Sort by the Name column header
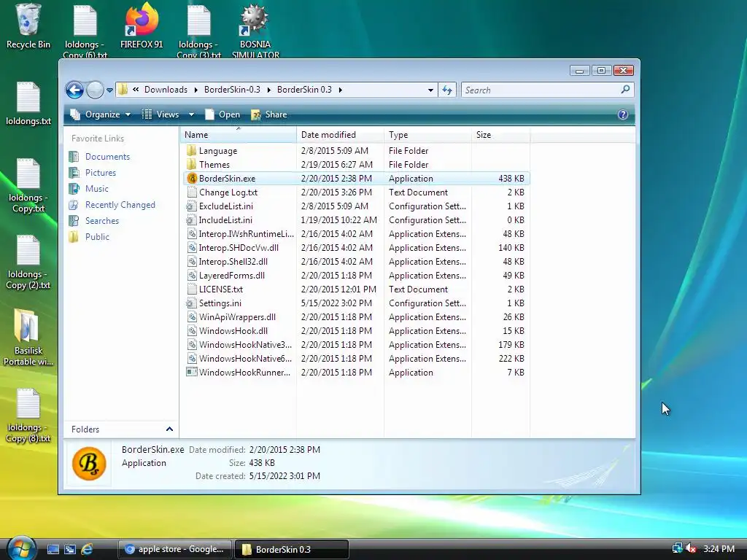747x560 pixels. click(239, 135)
